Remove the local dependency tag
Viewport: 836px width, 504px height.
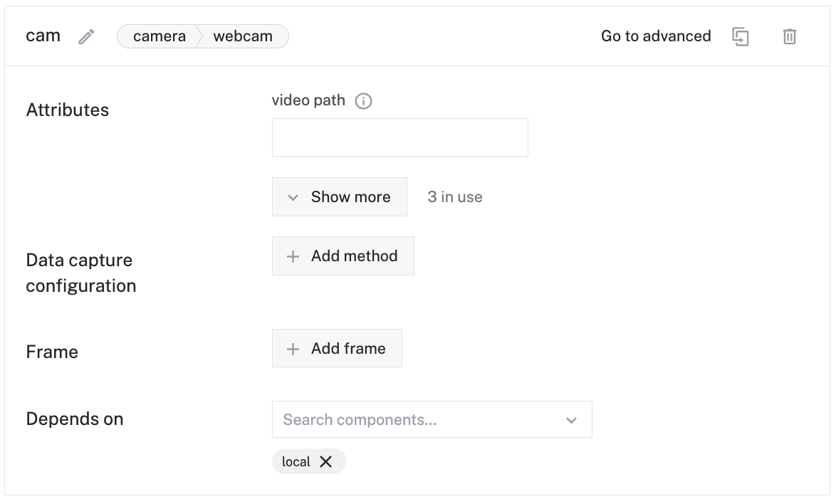(x=326, y=461)
